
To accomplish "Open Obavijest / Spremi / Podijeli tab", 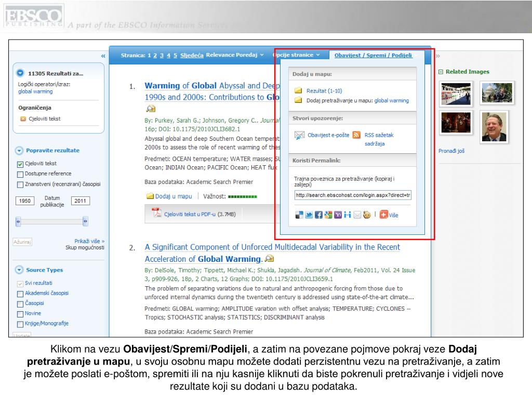I will (x=373, y=55).
